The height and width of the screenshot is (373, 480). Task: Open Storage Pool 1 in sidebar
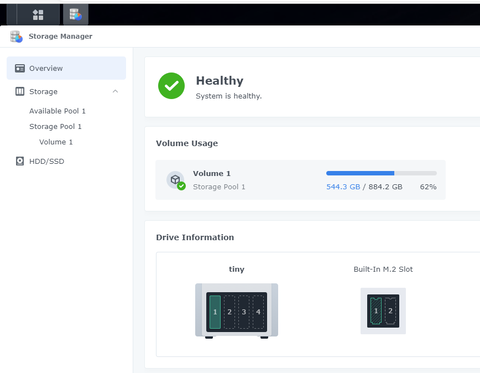55,127
